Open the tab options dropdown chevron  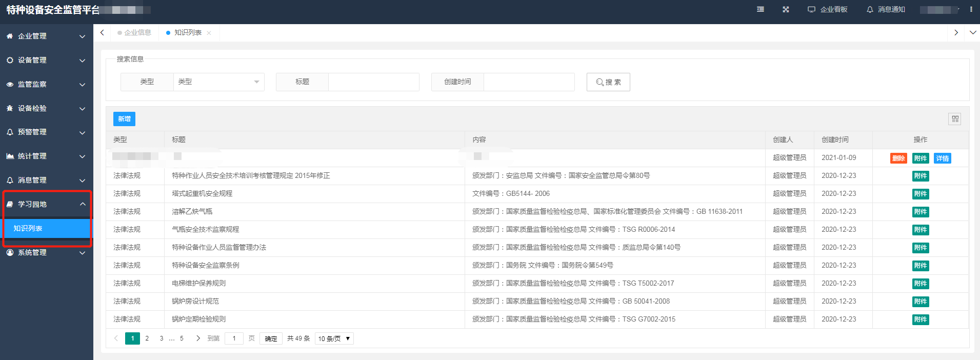pyautogui.click(x=972, y=33)
